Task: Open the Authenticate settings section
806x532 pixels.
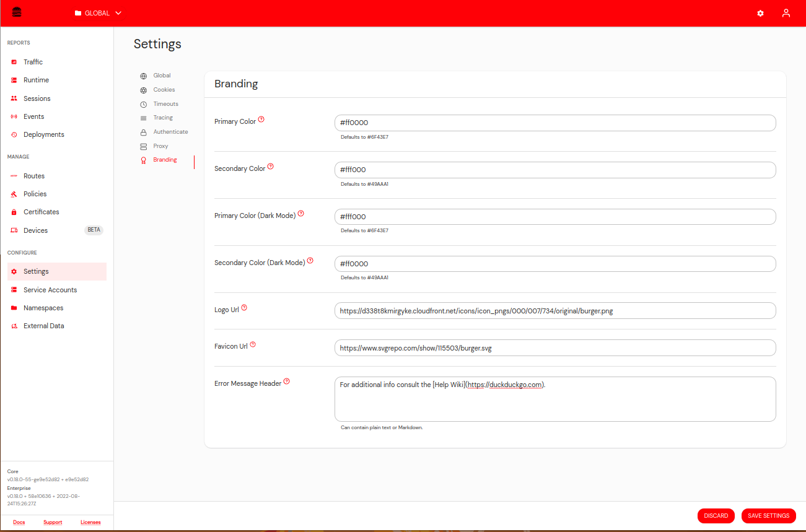Action: [170, 131]
